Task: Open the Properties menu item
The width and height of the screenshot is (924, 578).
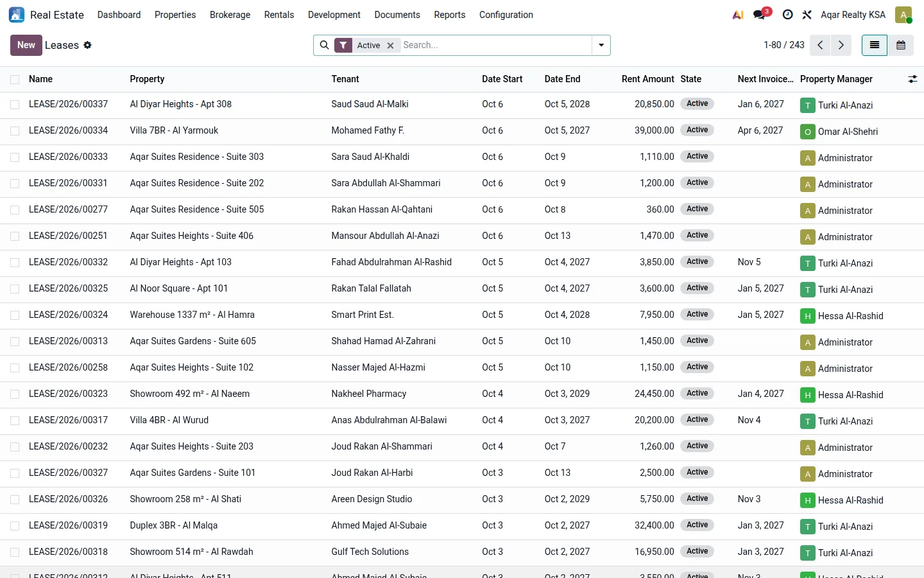Action: 175,15
